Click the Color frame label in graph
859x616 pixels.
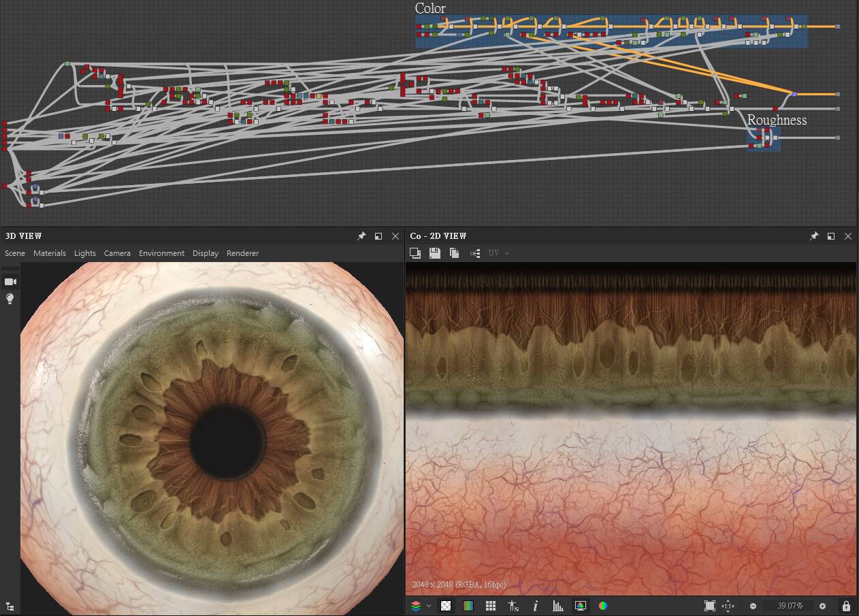click(x=430, y=8)
